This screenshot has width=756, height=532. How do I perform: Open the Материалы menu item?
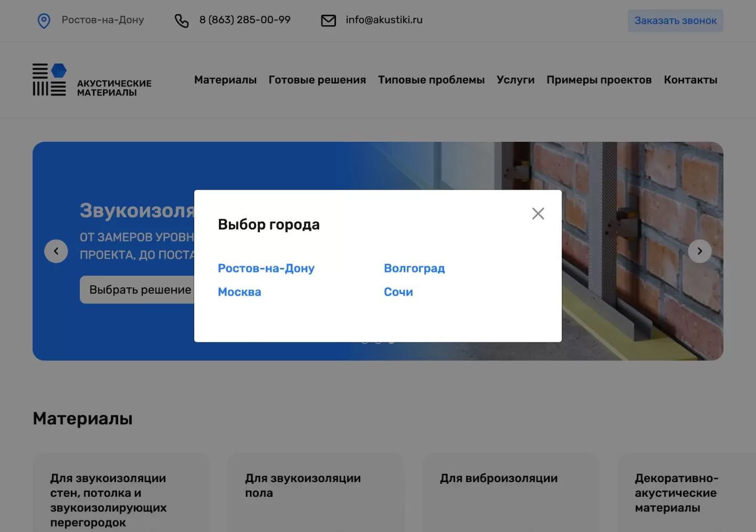click(225, 80)
